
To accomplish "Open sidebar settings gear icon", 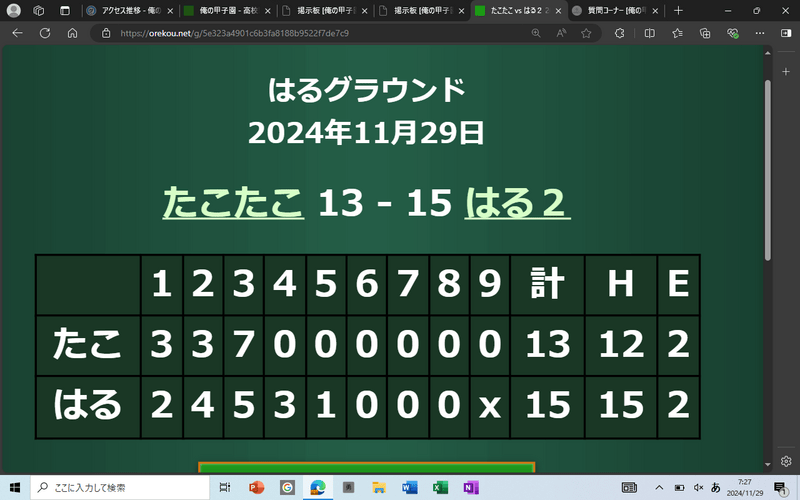I will coord(787,461).
